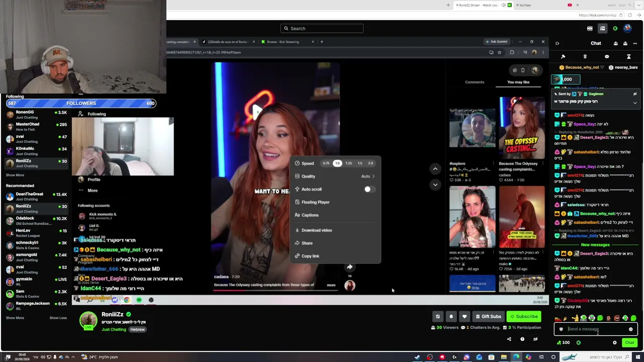Image resolution: width=644 pixels, height=362 pixels.
Task: Switch to the Comments tab
Action: (474, 82)
